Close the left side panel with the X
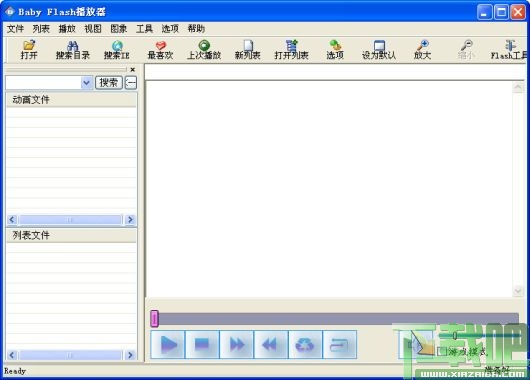The height and width of the screenshot is (380, 530). (x=132, y=70)
